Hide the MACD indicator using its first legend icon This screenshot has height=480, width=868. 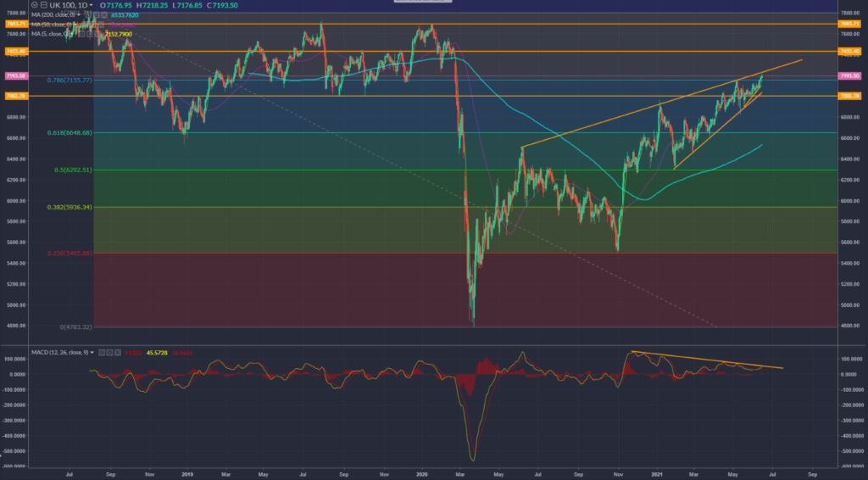pos(103,351)
